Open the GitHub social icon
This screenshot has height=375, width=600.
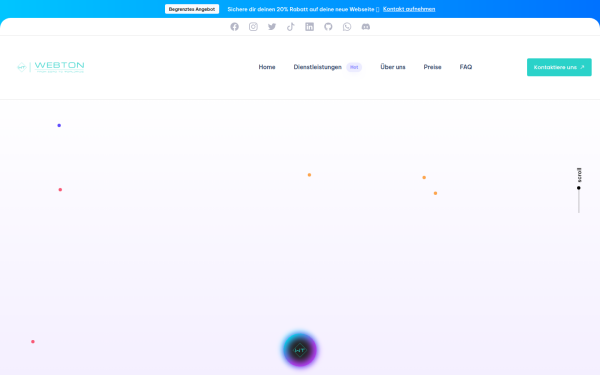328,27
